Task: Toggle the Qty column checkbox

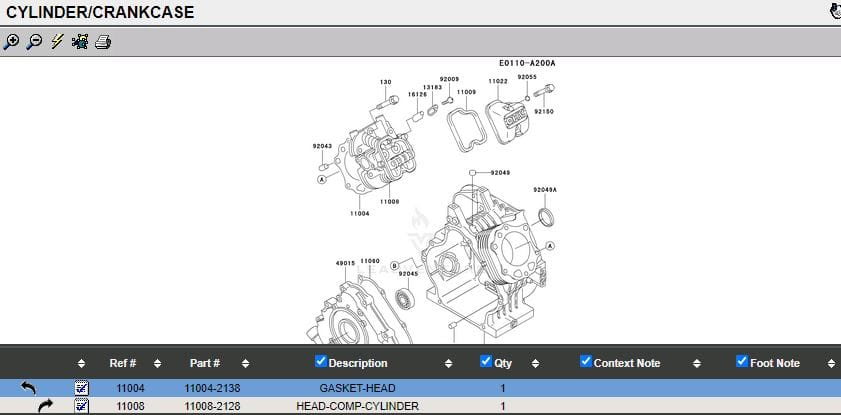Action: point(486,362)
